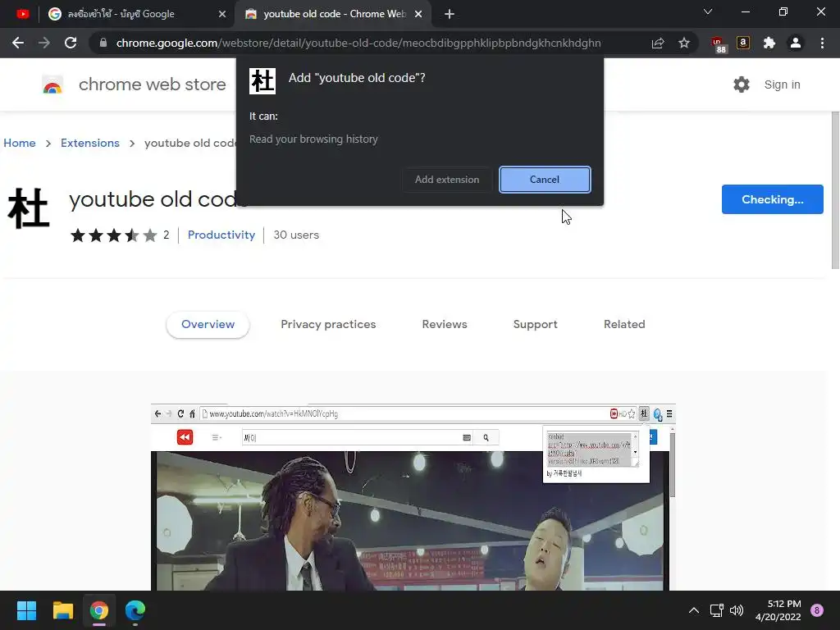This screenshot has height=630, width=840.
Task: Open the Windows Start menu
Action: click(x=26, y=610)
